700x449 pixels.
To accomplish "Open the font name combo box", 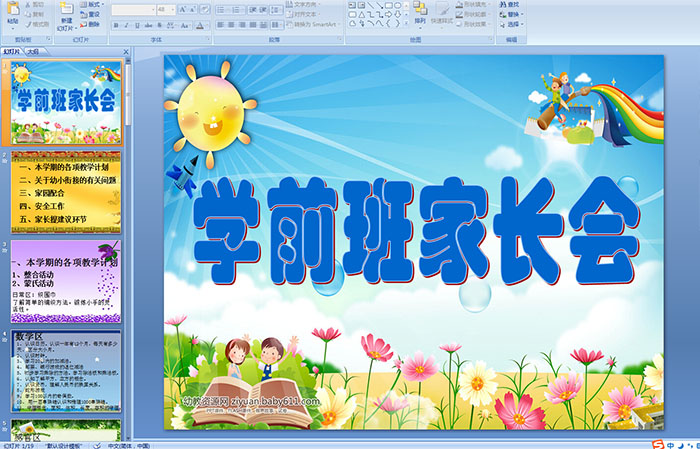I will pos(133,9).
